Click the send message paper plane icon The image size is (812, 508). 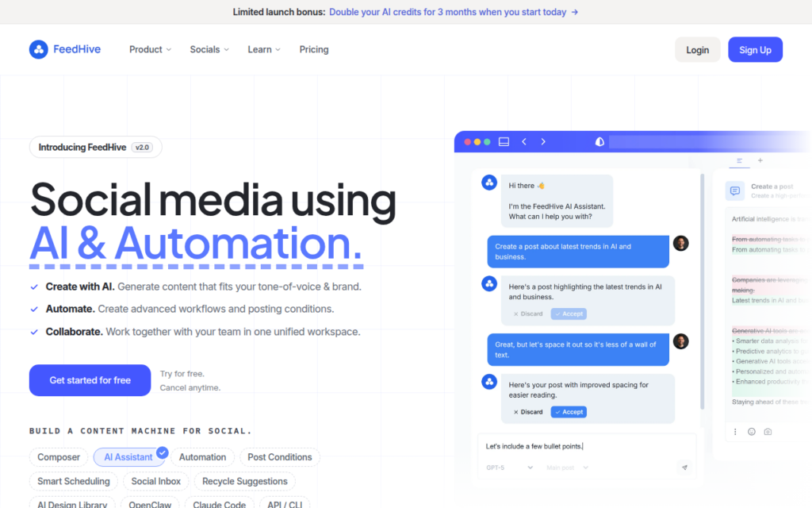coord(684,468)
